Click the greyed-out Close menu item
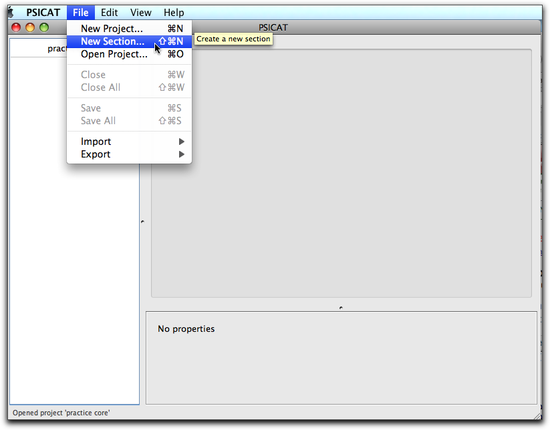Screen dimensions: 550x430 (129, 75)
